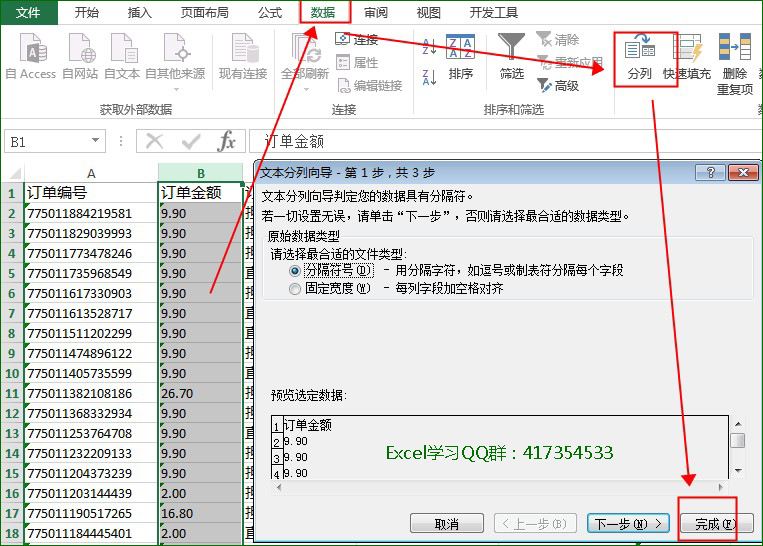The height and width of the screenshot is (546, 763).
Task: Open 排序 sort dialog
Action: tap(460, 57)
